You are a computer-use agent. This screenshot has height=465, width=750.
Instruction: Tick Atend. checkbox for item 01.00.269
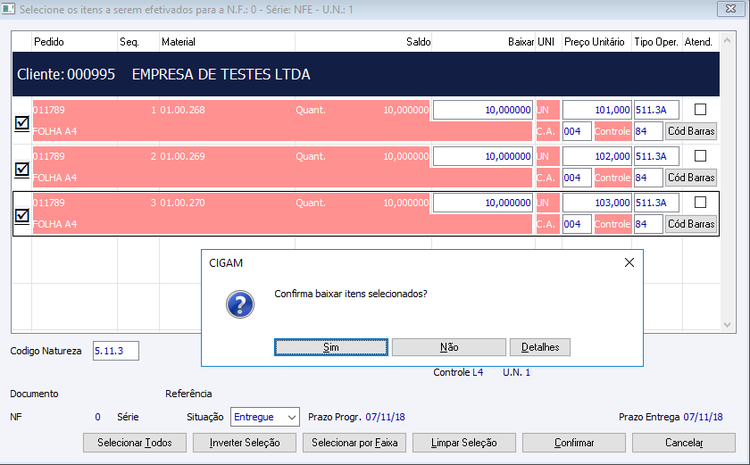click(x=700, y=156)
